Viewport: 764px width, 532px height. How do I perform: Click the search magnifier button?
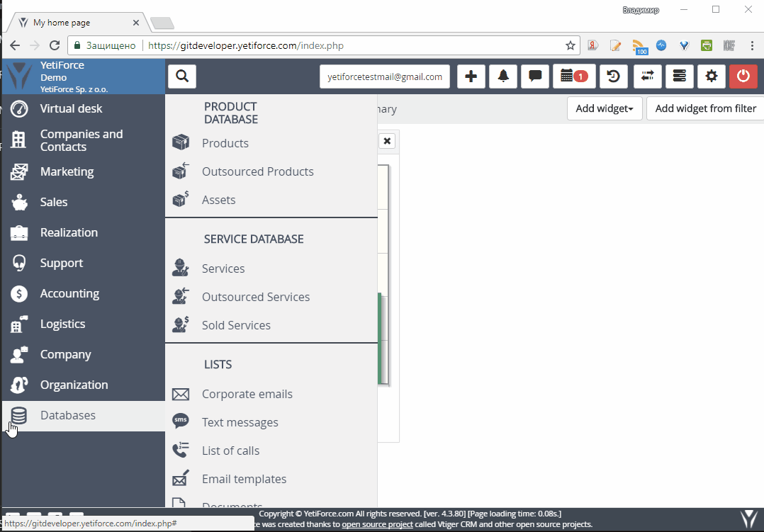tap(182, 77)
